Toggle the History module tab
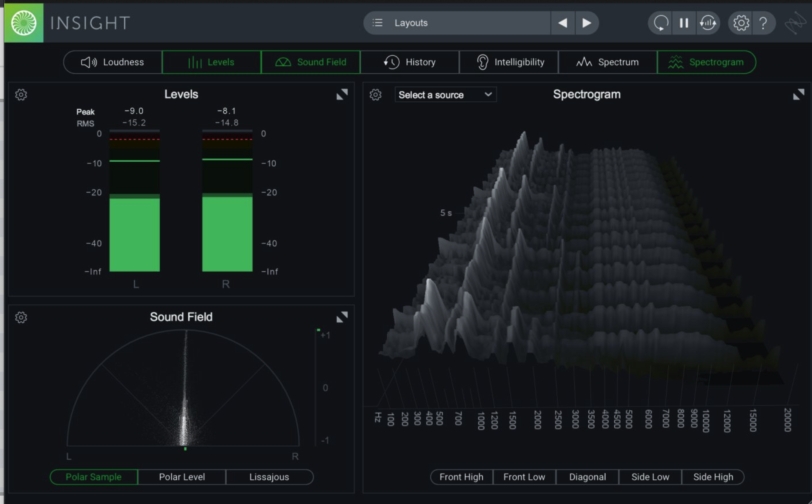812x504 pixels. click(x=409, y=62)
